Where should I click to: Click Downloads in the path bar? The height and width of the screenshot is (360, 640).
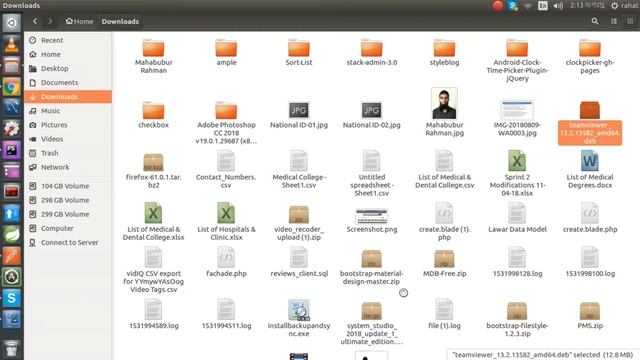click(x=120, y=21)
